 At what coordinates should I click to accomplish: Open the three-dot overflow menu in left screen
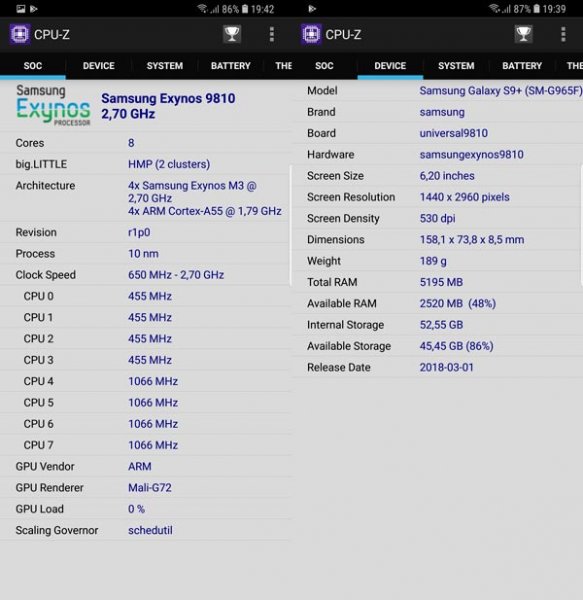coord(272,34)
